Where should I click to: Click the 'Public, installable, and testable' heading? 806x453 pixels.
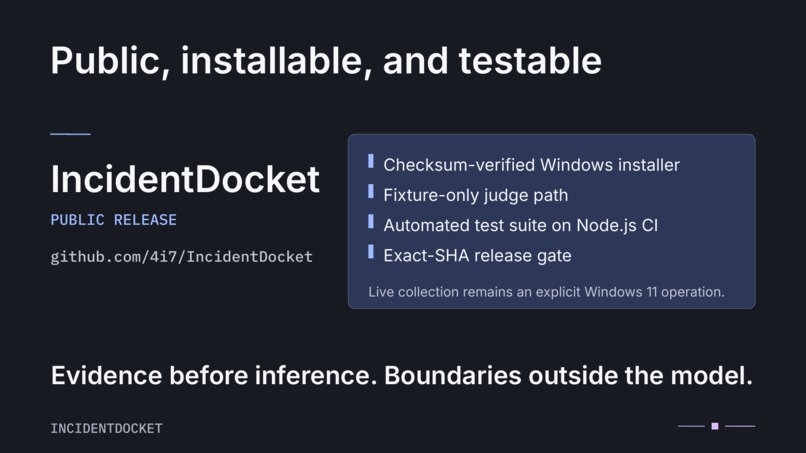(326, 61)
